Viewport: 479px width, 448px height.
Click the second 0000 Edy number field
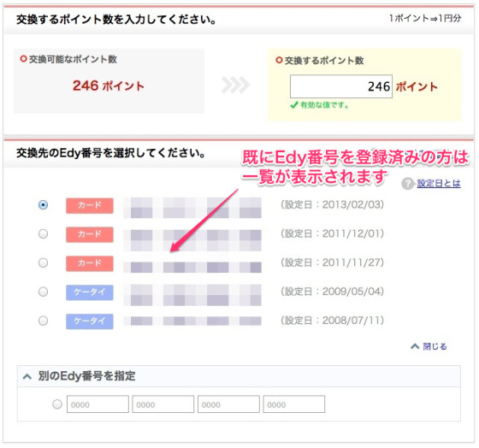[x=163, y=404]
